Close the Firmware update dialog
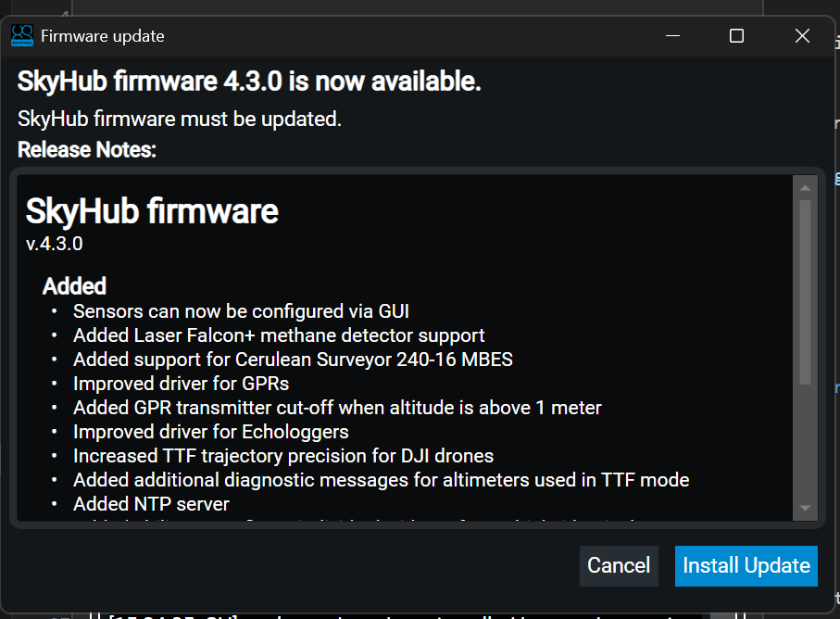 coord(802,36)
